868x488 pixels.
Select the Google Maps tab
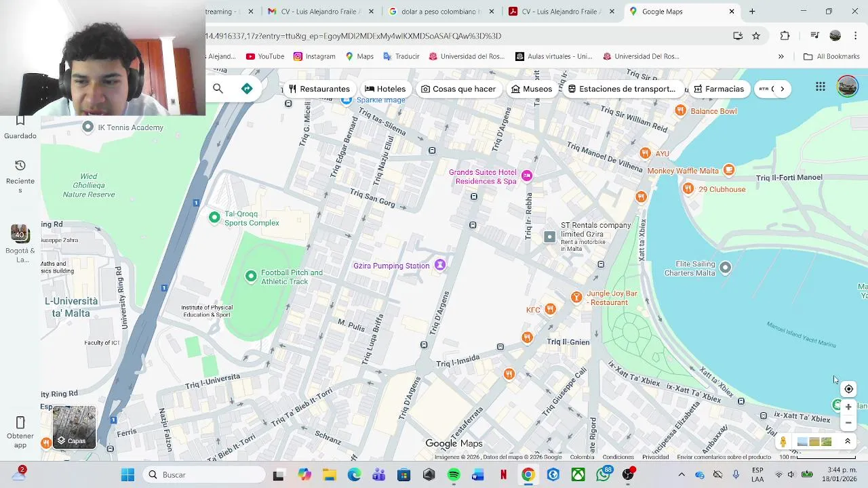coord(683,12)
